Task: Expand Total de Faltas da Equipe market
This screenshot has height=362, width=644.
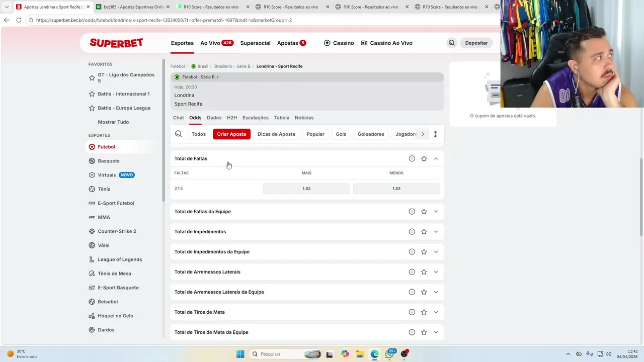Action: 436,212
